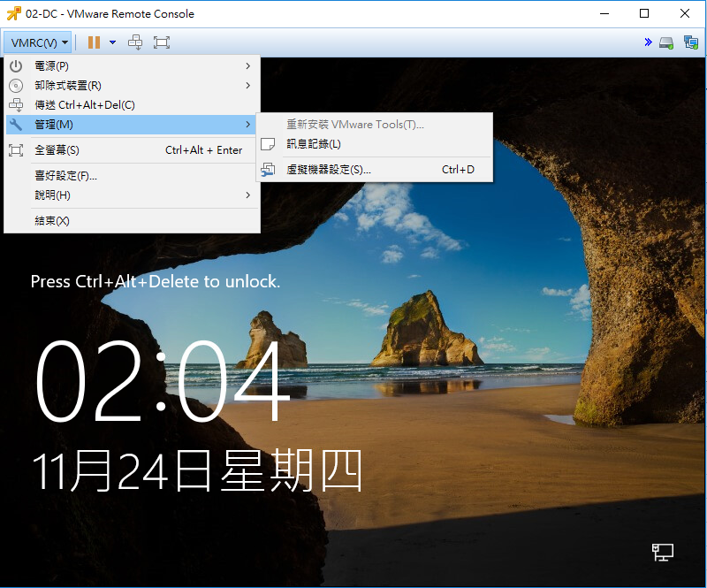707x588 pixels.
Task: Click the network adapter status icon top right
Action: coord(690,42)
